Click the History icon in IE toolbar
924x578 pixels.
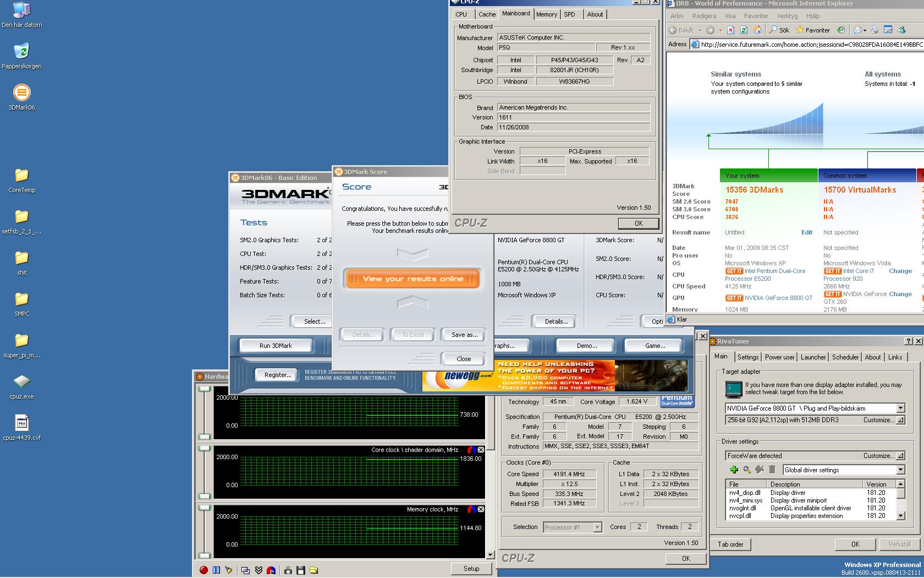pyautogui.click(x=840, y=30)
